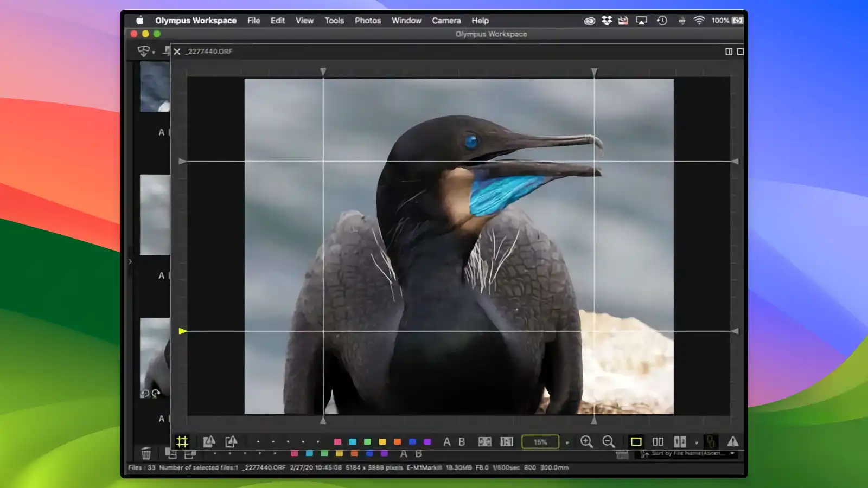Screen dimensions: 868x488
Task: Open the Tools menu
Action: (x=334, y=20)
